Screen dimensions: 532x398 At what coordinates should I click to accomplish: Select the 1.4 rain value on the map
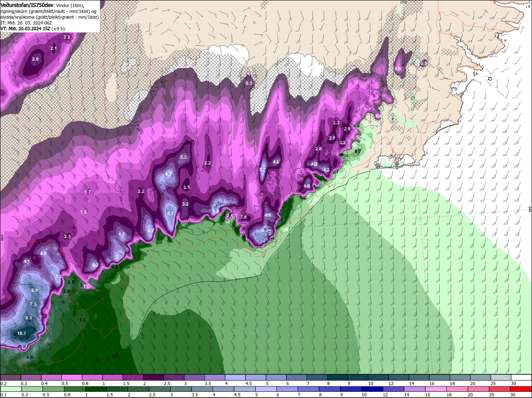click(x=115, y=356)
